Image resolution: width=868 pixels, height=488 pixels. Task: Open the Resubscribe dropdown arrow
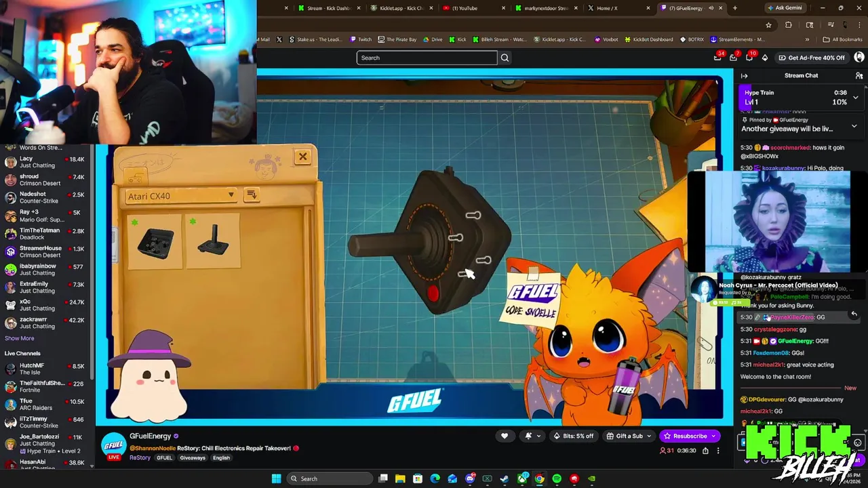715,436
